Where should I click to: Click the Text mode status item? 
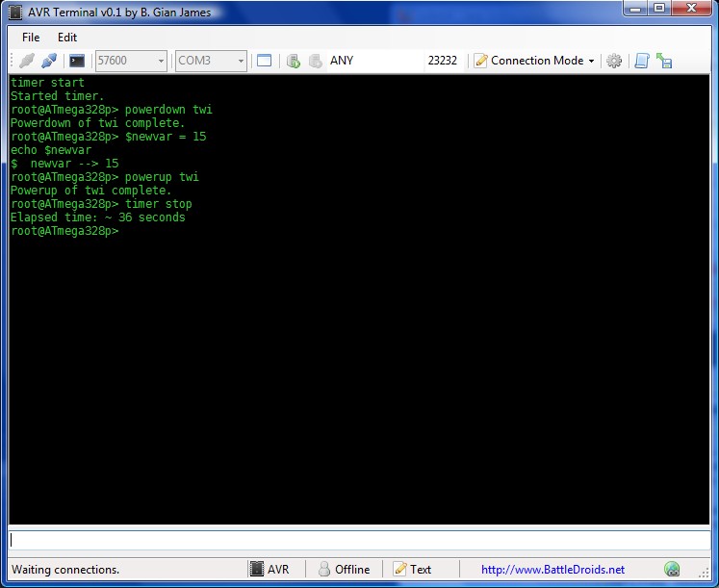[412, 569]
